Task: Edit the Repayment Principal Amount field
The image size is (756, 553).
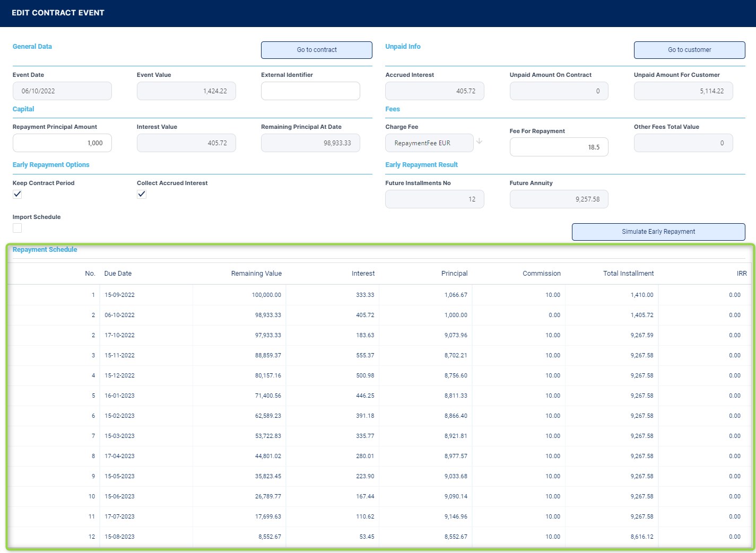Action: point(62,143)
